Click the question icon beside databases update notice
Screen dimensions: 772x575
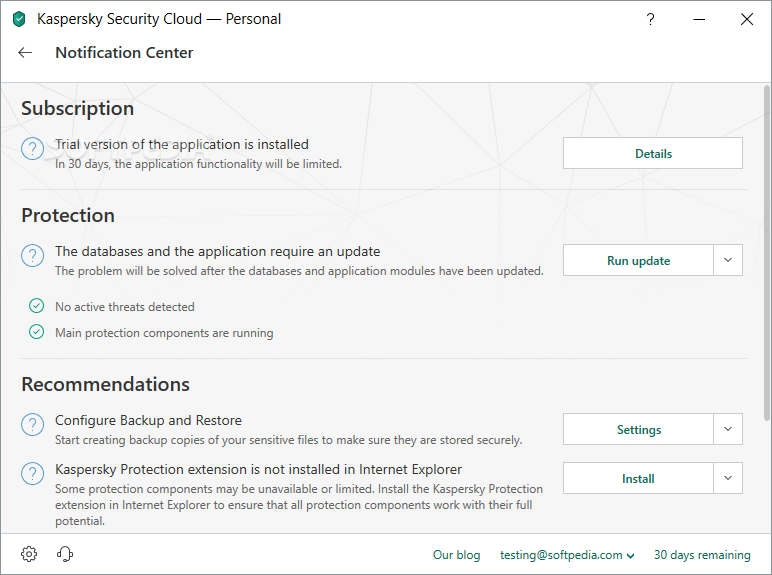coord(32,256)
